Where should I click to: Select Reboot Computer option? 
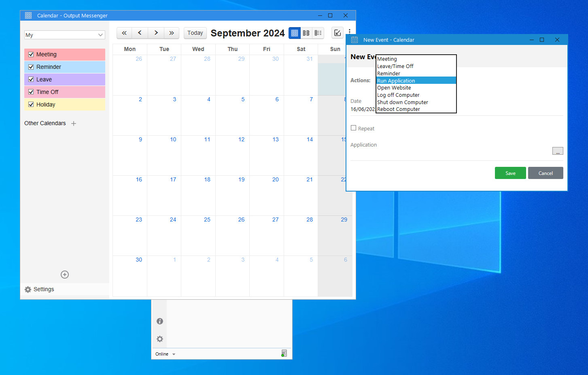[416, 109]
